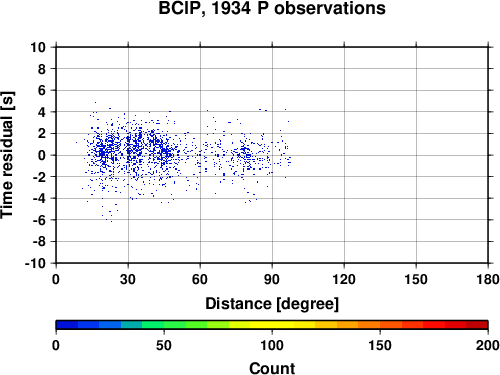Click the colorbar tick label '100'
The height and width of the screenshot is (375, 500).
(272, 345)
